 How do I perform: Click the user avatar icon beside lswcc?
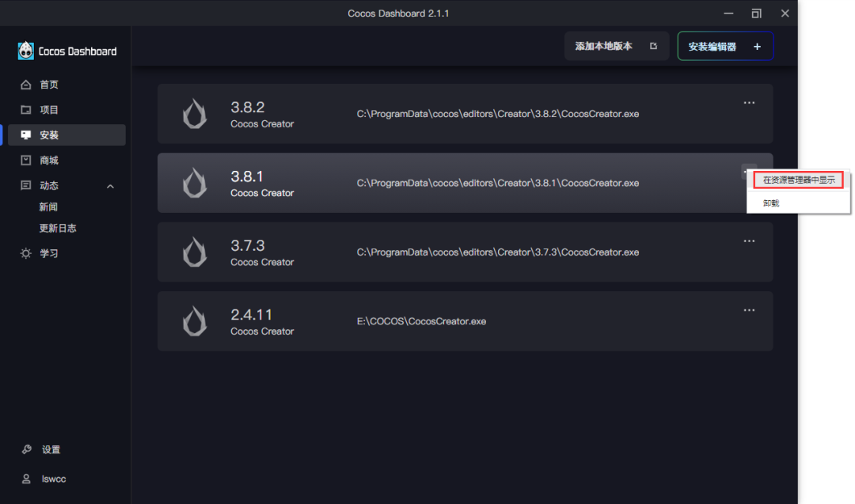point(26,479)
